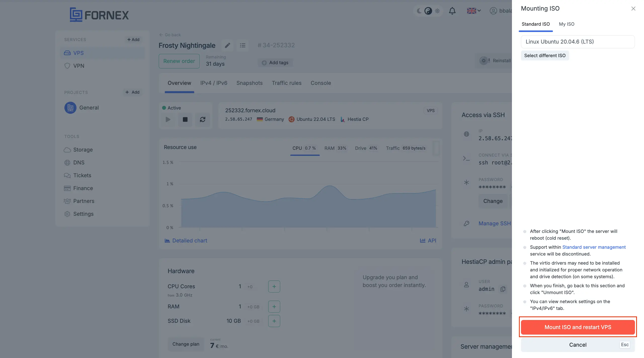Open the Snapshots tab
This screenshot has height=358, width=644.
coord(249,83)
